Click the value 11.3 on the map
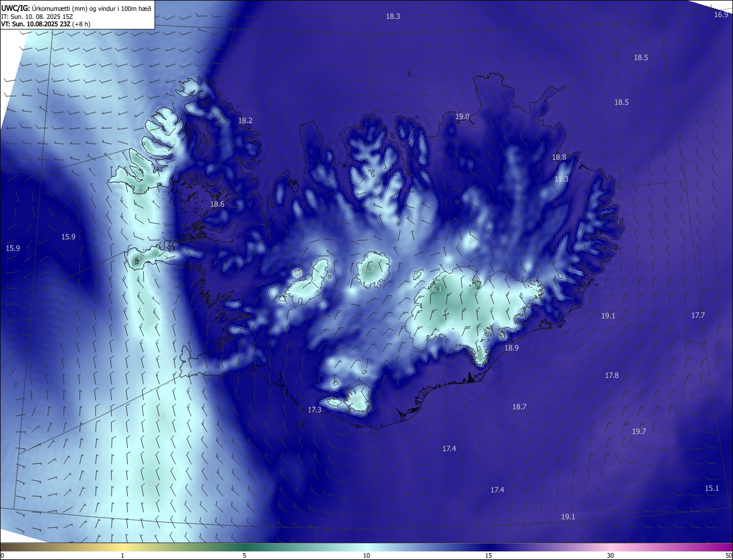Viewport: 733px width, 560px height. (x=561, y=179)
